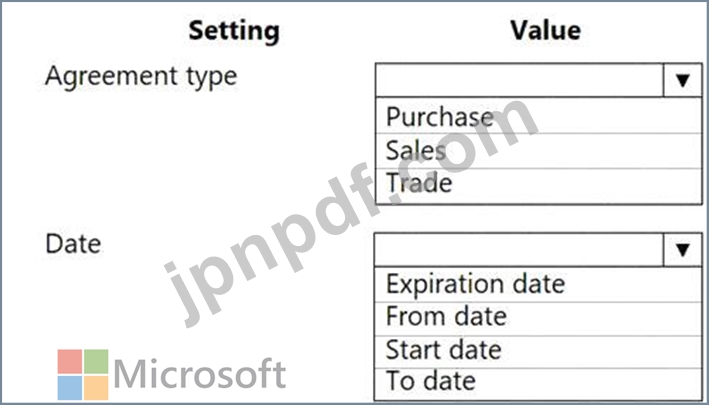Choose Sales in the Agreement type list
The height and width of the screenshot is (405, 709).
tap(416, 150)
